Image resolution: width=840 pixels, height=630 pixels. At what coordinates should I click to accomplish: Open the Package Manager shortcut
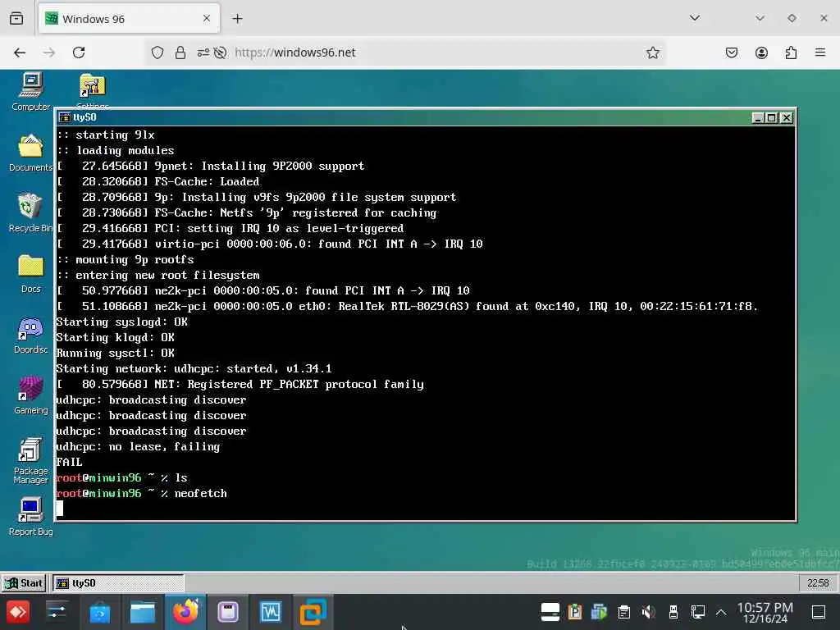tap(30, 461)
